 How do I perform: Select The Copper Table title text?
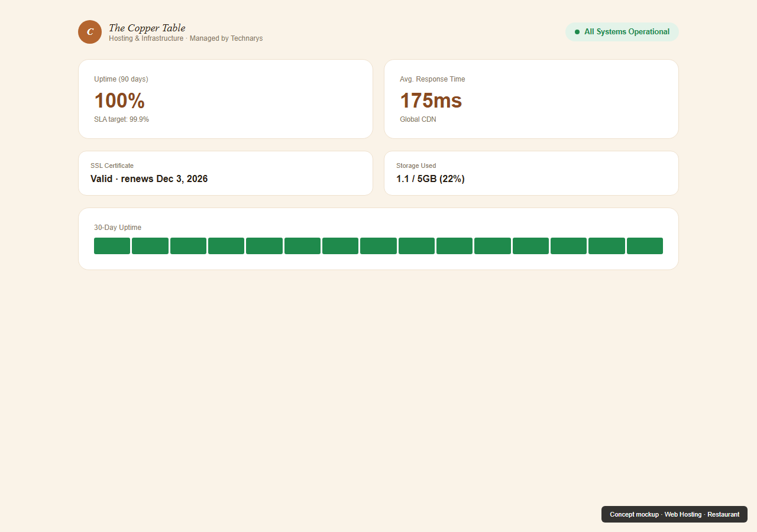[147, 28]
